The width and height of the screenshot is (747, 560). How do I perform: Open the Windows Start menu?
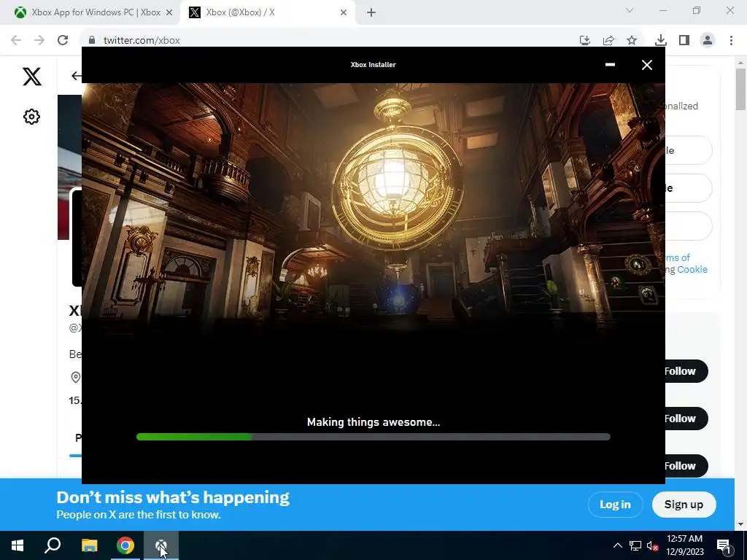click(18, 545)
